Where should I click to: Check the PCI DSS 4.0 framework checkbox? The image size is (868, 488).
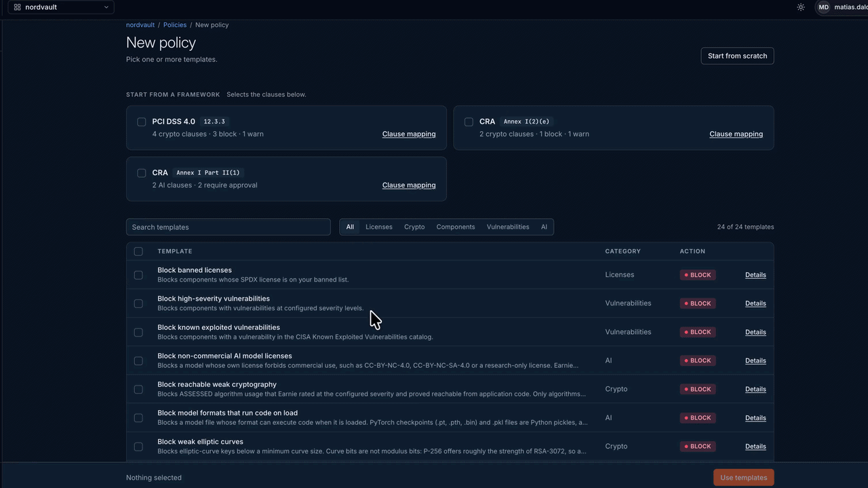pyautogui.click(x=142, y=122)
